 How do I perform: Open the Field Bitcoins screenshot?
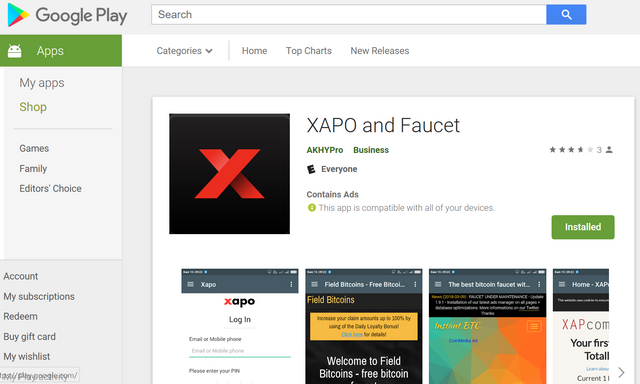[364, 326]
